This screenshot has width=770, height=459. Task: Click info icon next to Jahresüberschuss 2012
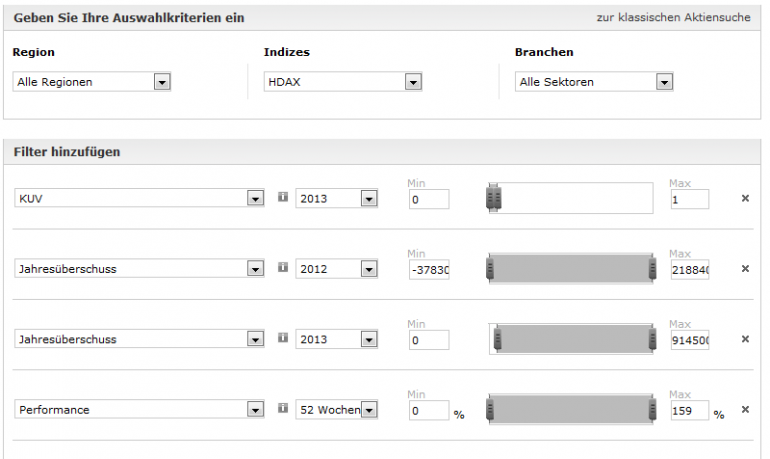pyautogui.click(x=283, y=268)
